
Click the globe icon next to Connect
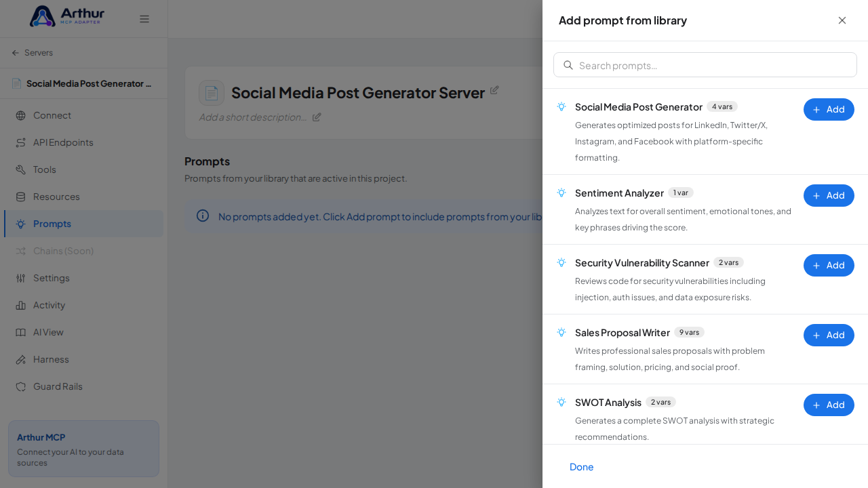click(21, 115)
